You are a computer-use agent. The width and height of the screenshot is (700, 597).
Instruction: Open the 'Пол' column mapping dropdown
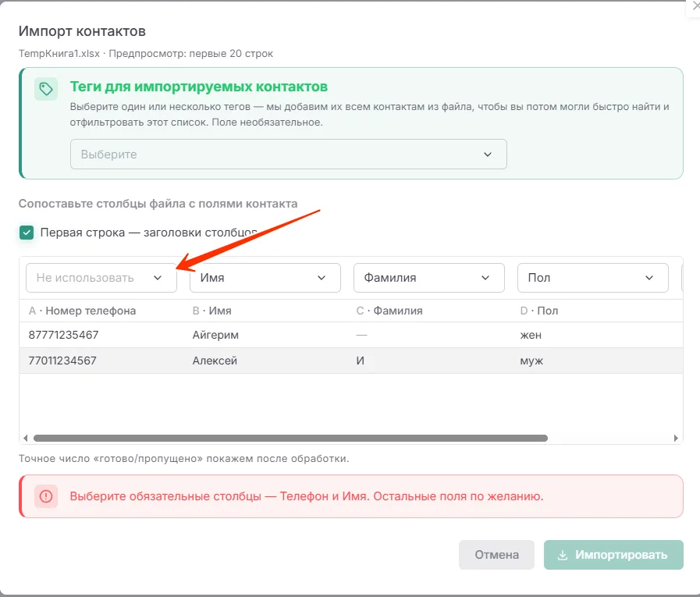593,278
